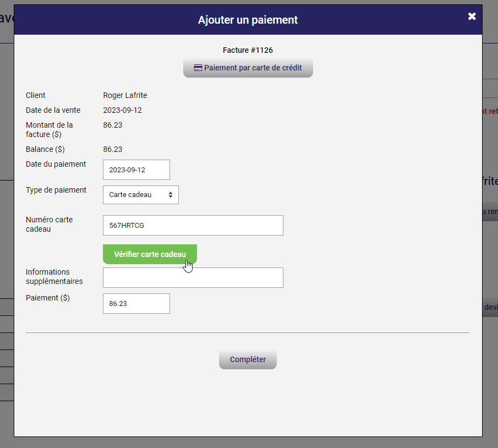Image resolution: width=498 pixels, height=448 pixels.
Task: Click the credit card icon
Action: coord(198,68)
